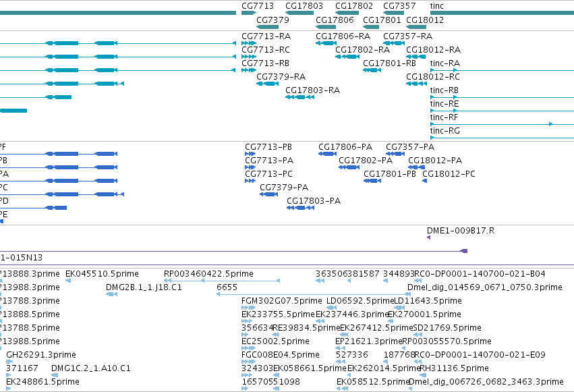
Task: Select the CG7357 gene glyph
Action: coord(393,13)
